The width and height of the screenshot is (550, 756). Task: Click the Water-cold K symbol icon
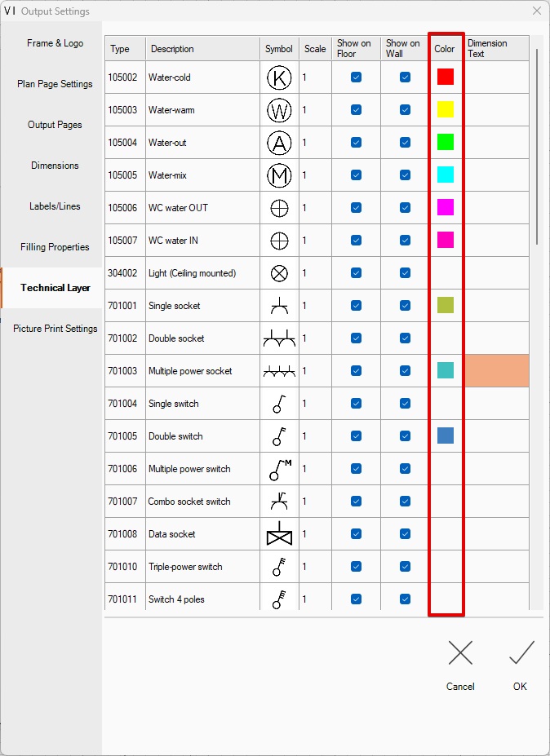pos(279,77)
